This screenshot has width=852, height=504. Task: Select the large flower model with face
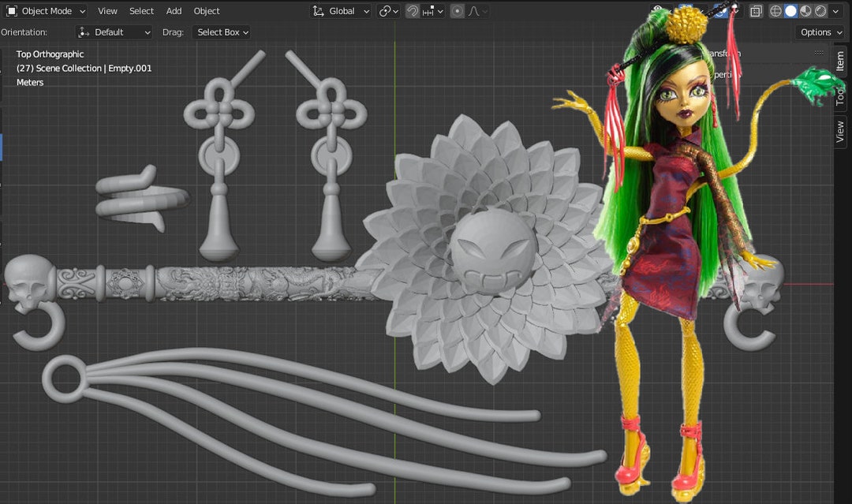click(x=486, y=248)
